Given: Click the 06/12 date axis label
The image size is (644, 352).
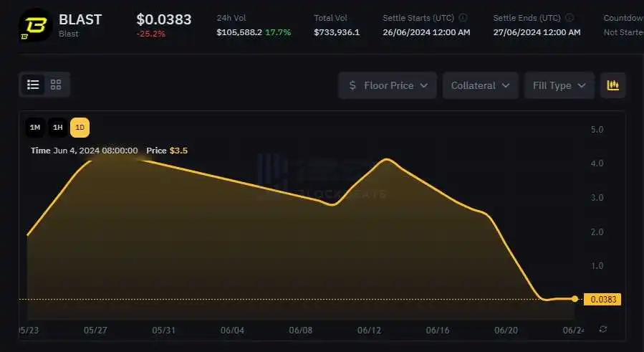Looking at the screenshot, I should tap(369, 330).
